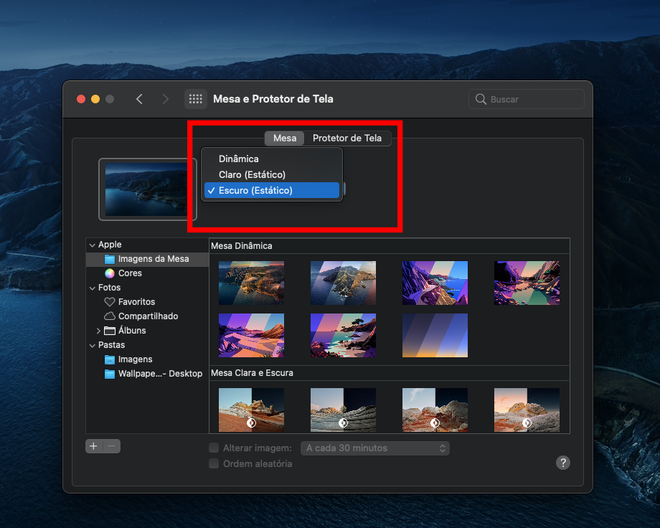This screenshot has width=660, height=528.
Task: Select the Álbuns item
Action: [x=125, y=331]
